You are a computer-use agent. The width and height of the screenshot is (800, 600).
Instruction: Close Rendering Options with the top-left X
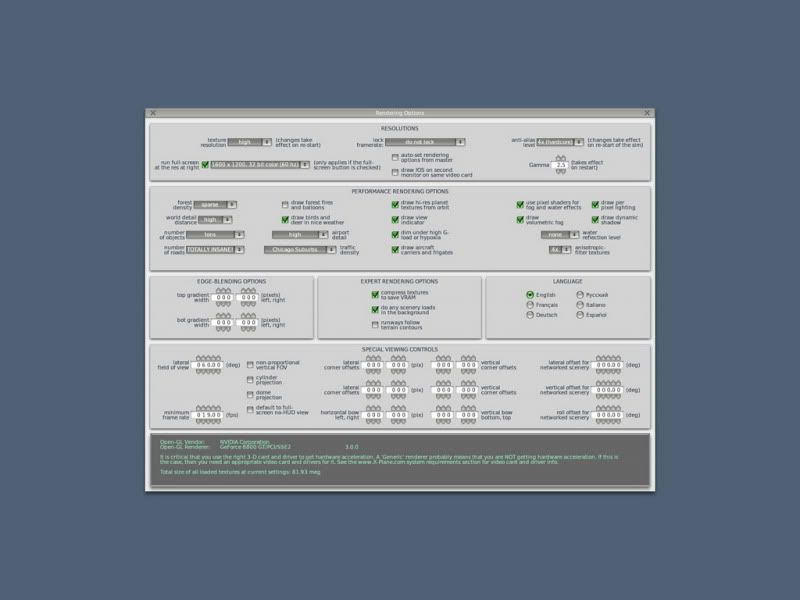tap(153, 113)
